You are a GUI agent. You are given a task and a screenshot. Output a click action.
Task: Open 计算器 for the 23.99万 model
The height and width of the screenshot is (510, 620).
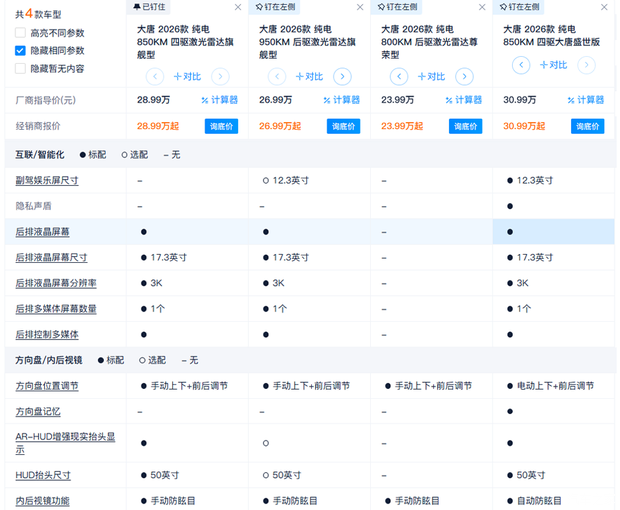[x=463, y=100]
